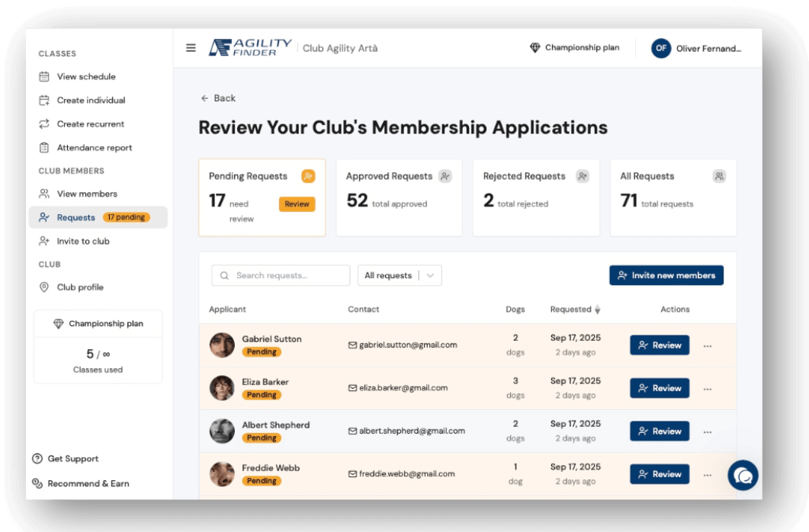Screen dimensions: 809x532
Task: Click the Pending badge under Gabriel Sutton
Action: 262,352
